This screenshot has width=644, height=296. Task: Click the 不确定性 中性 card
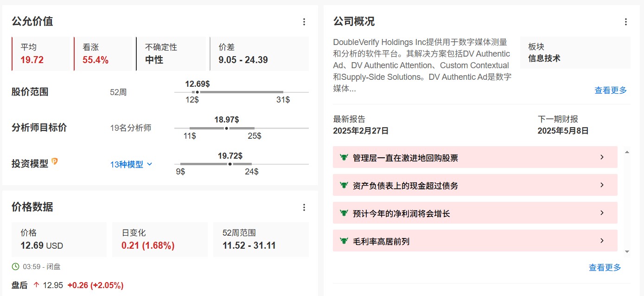(171, 54)
